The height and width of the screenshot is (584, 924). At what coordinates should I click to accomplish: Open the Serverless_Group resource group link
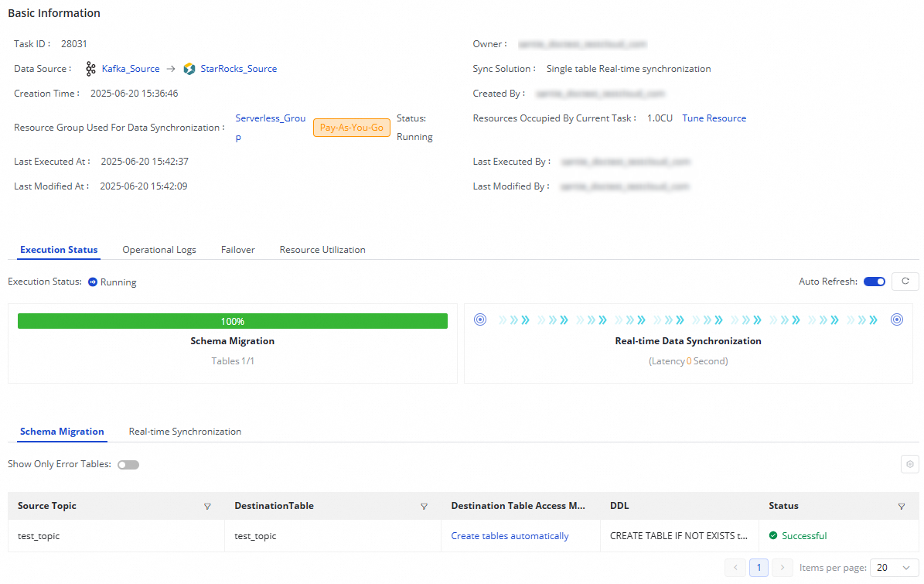pyautogui.click(x=271, y=128)
